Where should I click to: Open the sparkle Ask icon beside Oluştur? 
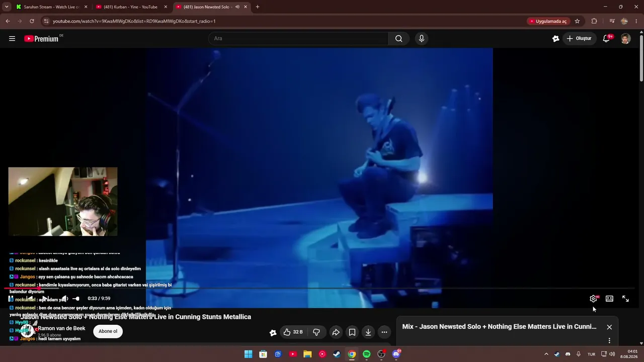point(555,39)
